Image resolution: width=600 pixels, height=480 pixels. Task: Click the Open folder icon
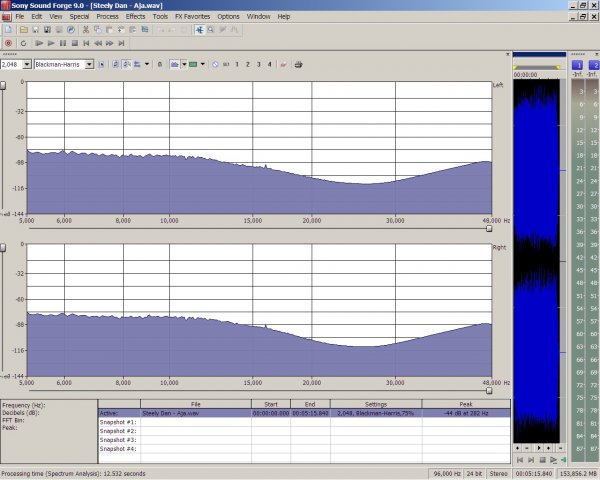click(x=22, y=30)
